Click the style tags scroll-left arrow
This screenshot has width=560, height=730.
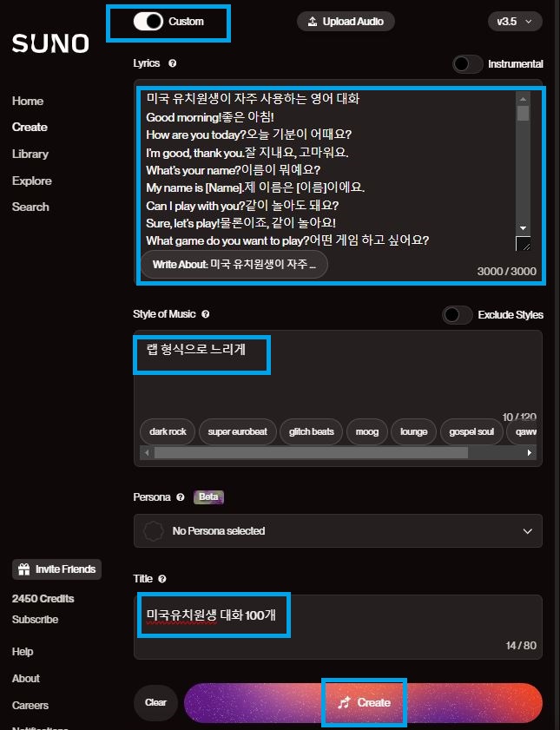tap(147, 452)
